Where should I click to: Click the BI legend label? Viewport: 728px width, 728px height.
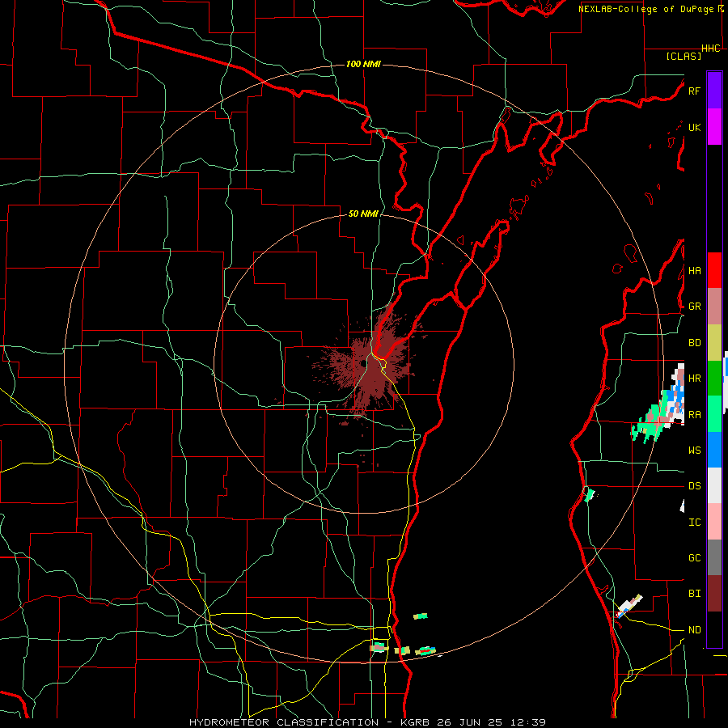694,594
